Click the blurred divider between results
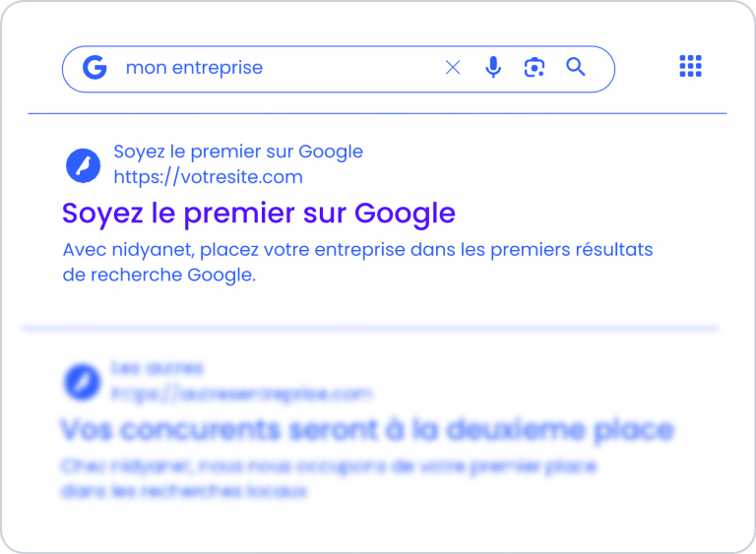Image resolution: width=756 pixels, height=554 pixels. [x=370, y=327]
